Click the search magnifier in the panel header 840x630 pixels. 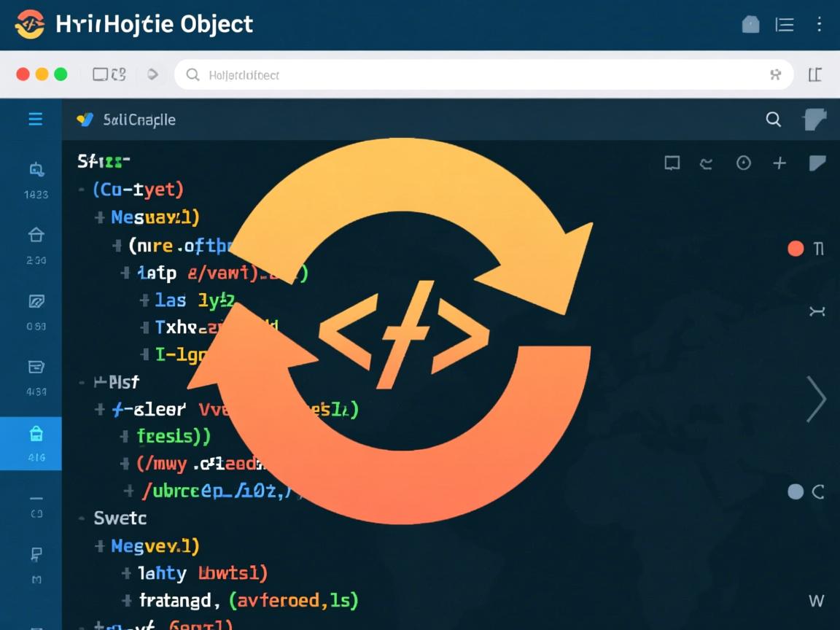pyautogui.click(x=773, y=120)
